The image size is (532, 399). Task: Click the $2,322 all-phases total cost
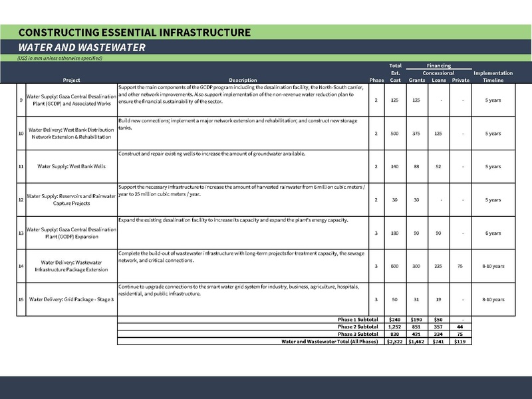[396, 341]
